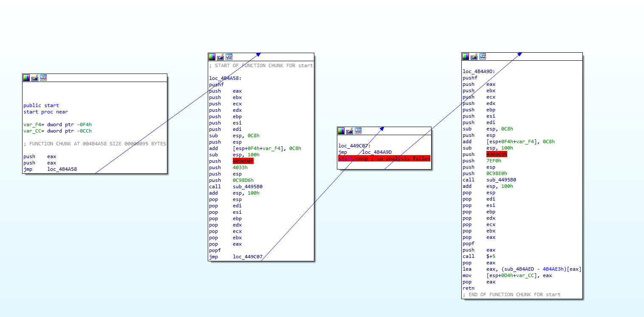The height and width of the screenshot is (317, 644).
Task: Select red 'start endp ; sp-analysis failed' line
Action: click(384, 158)
